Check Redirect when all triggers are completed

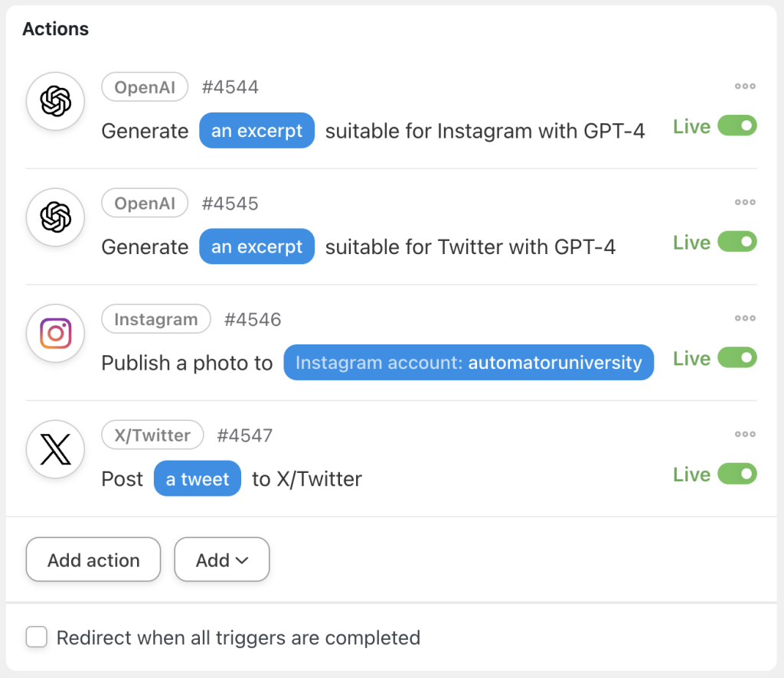36,637
